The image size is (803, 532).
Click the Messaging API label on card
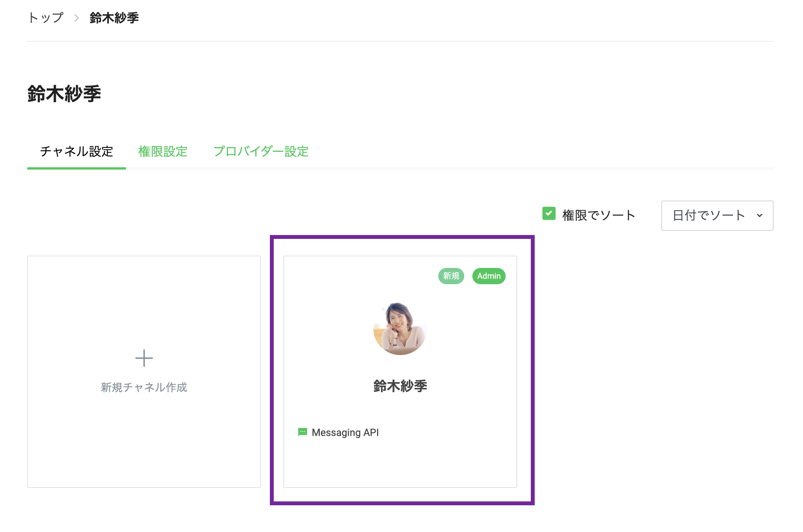point(345,432)
